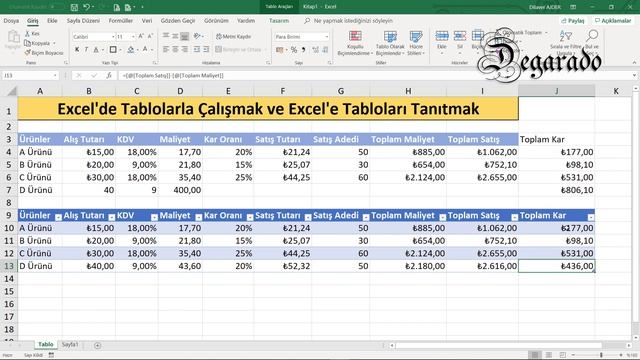The height and width of the screenshot is (360, 640).
Task: Open the Maliyet filter dropdown in row 9
Action: click(198, 218)
